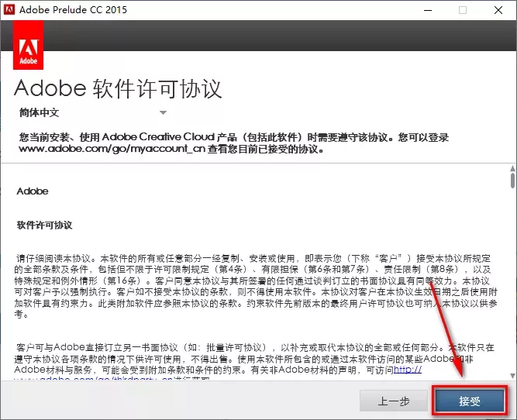Click the scrollbar's down arrow
The width and height of the screenshot is (517, 420).
(512, 376)
